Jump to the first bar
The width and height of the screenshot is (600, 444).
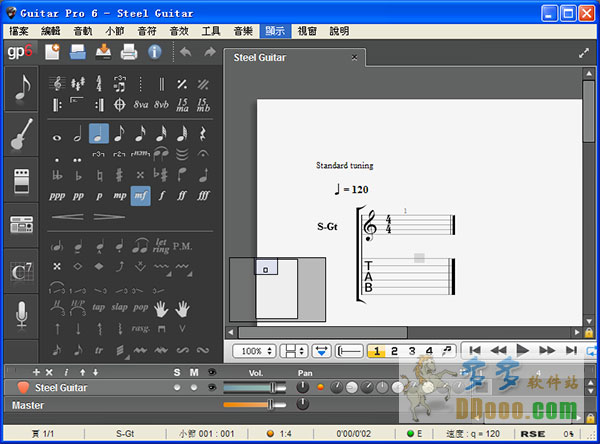click(x=475, y=350)
